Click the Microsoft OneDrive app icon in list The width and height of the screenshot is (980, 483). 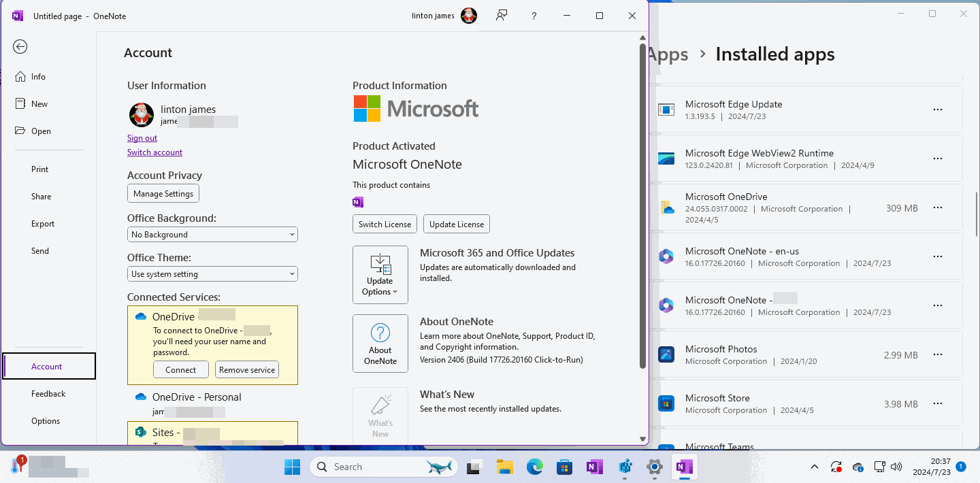(666, 207)
